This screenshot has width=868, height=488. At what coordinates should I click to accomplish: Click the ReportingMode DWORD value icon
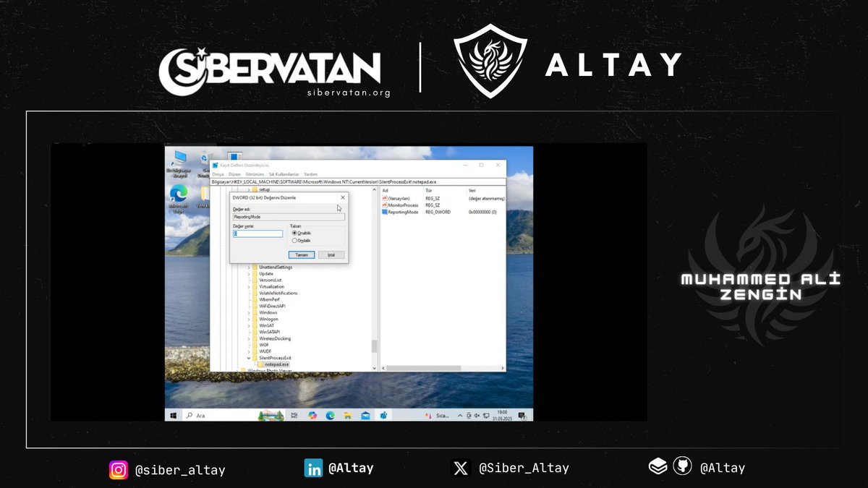tap(385, 212)
